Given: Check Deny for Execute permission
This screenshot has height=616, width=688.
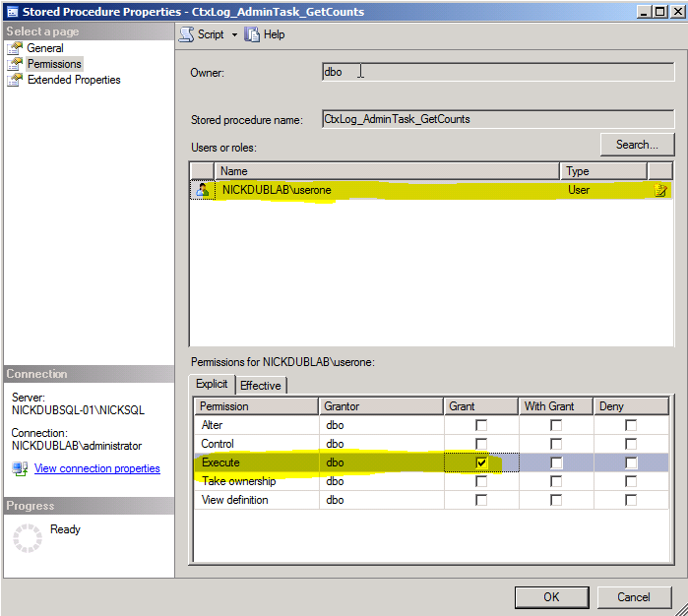Looking at the screenshot, I should click(631, 462).
